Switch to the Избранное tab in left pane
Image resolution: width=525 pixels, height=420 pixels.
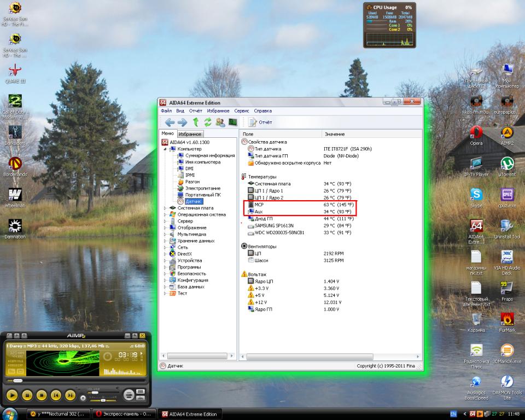[190, 134]
